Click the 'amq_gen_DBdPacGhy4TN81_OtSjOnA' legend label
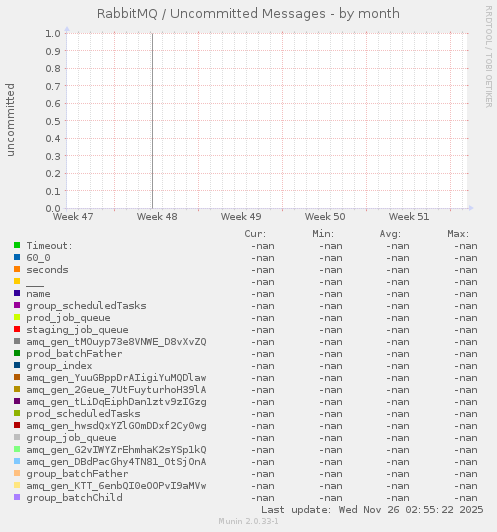Screen dimensions: 497x532 click(116, 462)
